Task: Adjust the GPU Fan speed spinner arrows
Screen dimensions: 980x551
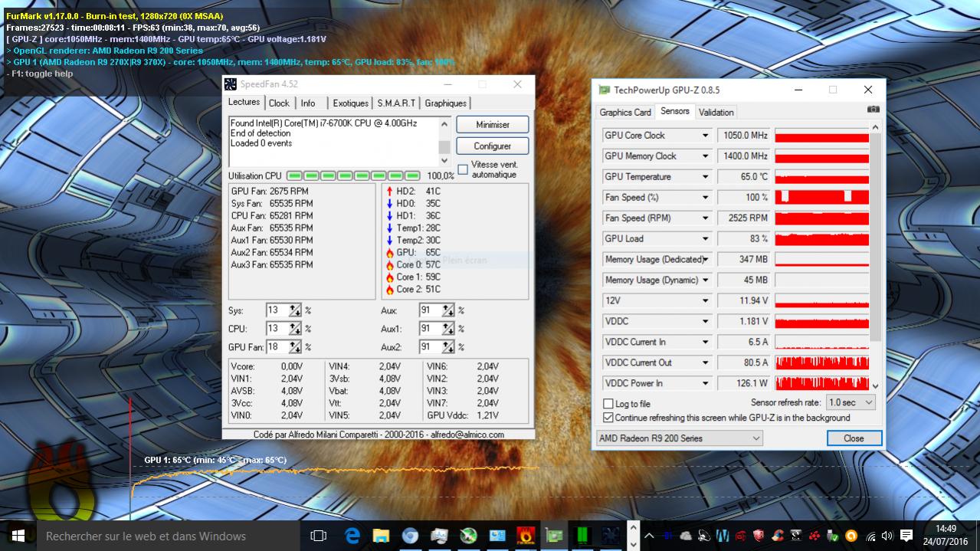Action: click(x=295, y=347)
